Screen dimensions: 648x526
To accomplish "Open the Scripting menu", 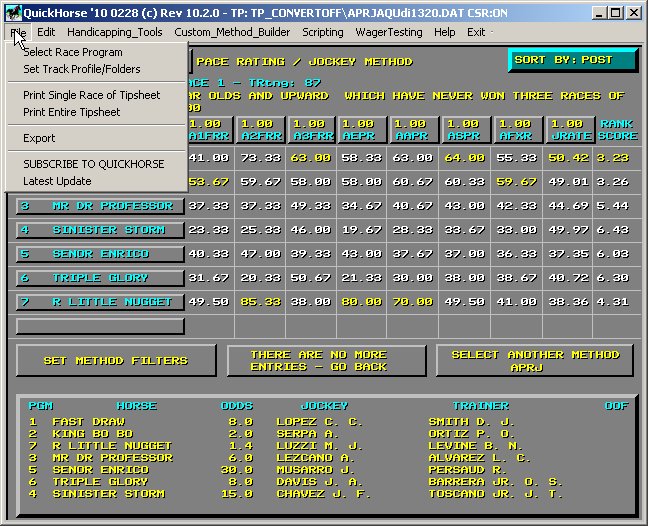I will tap(323, 32).
